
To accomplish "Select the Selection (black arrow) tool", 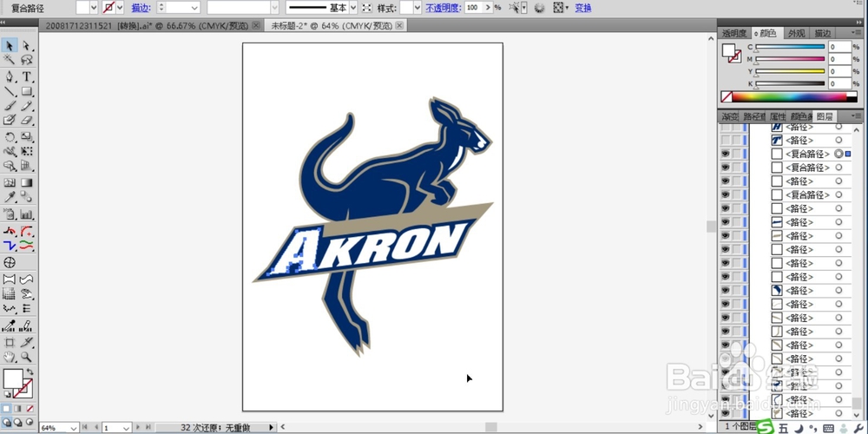I will tap(10, 46).
